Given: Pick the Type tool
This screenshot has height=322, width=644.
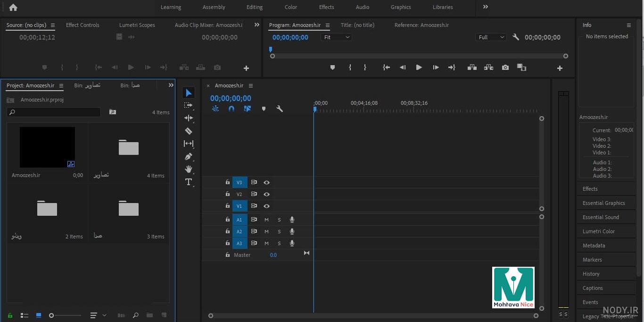Looking at the screenshot, I should [x=189, y=182].
